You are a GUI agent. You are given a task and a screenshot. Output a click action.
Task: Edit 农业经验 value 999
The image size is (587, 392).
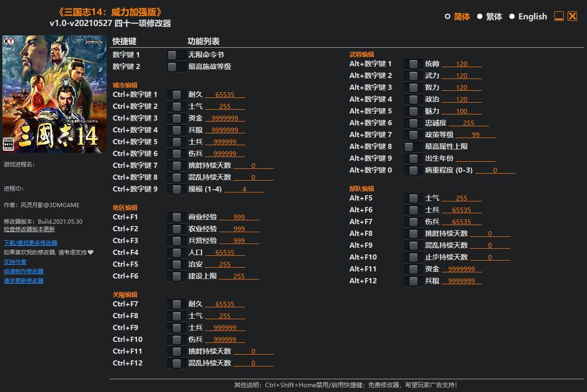239,229
